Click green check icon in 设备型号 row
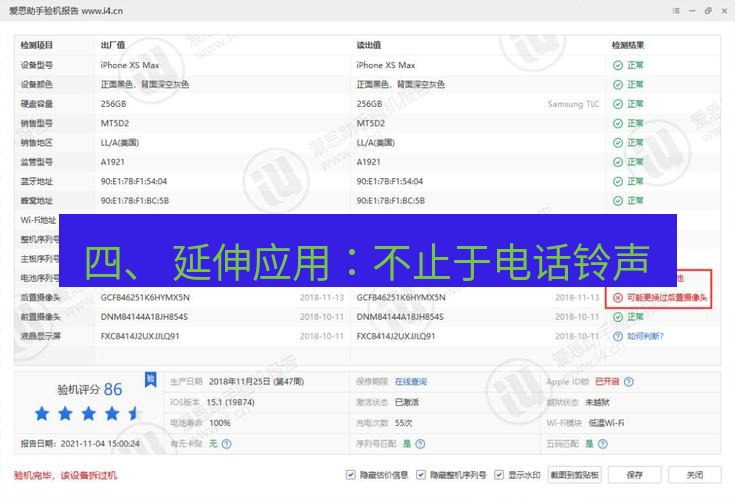 (x=618, y=66)
